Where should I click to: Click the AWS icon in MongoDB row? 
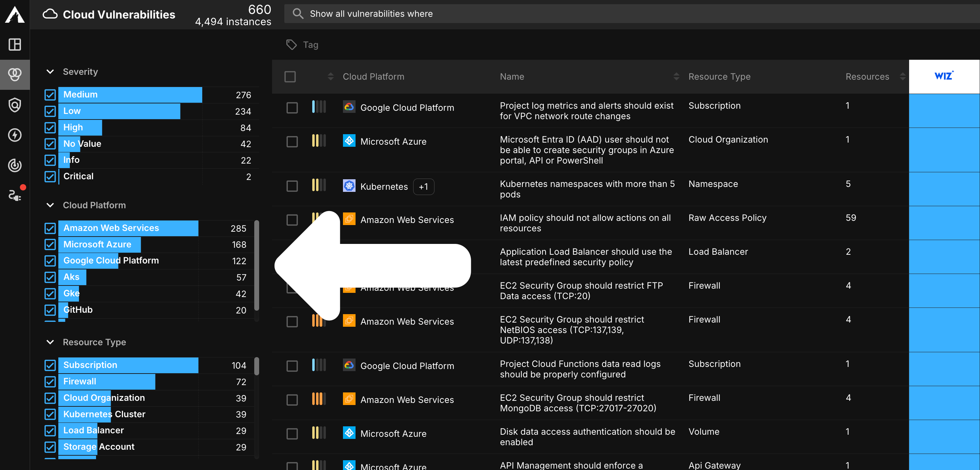point(349,399)
